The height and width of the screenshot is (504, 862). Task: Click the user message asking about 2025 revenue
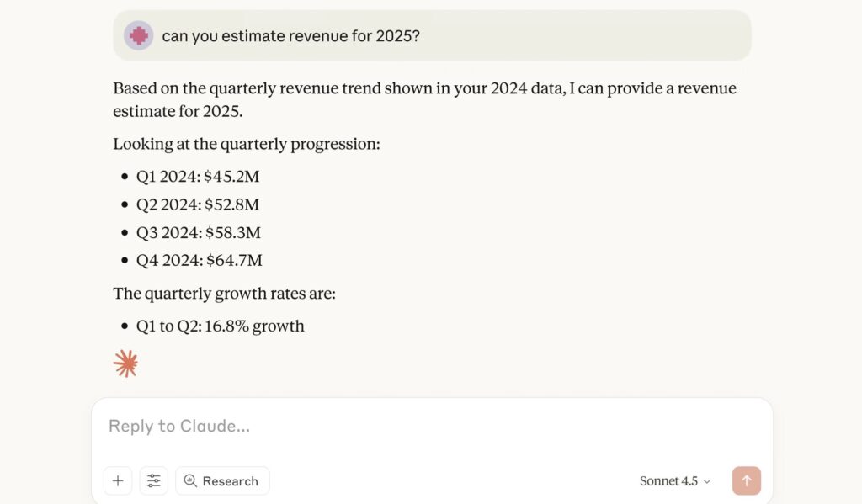pyautogui.click(x=290, y=35)
